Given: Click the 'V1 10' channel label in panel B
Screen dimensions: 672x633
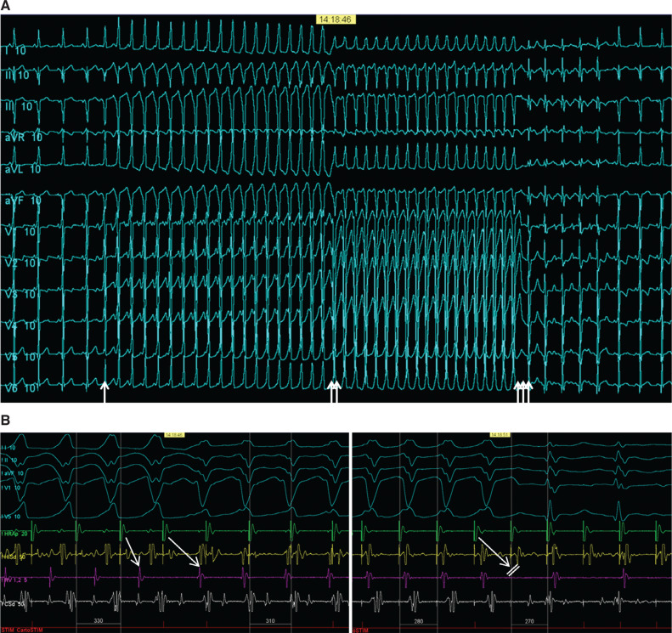Looking at the screenshot, I should tap(11, 489).
